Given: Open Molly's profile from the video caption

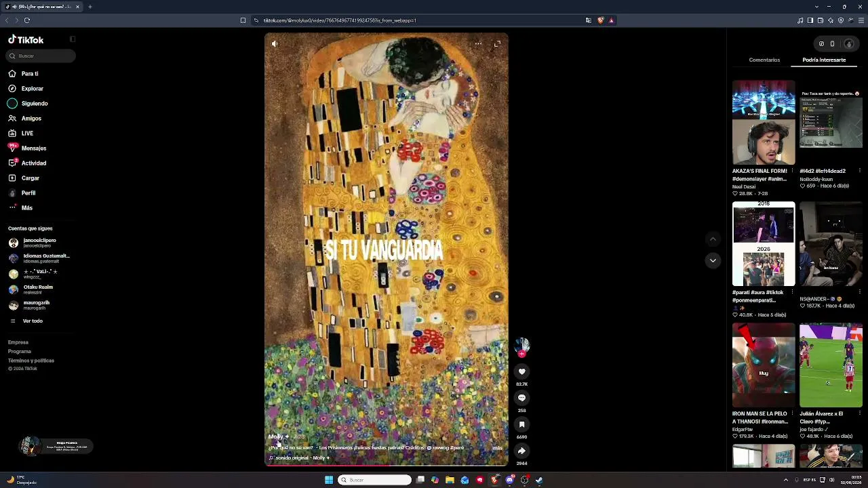Looking at the screenshot, I should coord(278,436).
